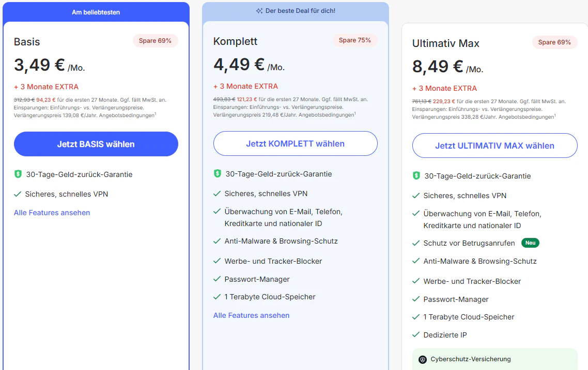Click green shield icon in Komplett plan
The image size is (588, 370).
pos(218,174)
